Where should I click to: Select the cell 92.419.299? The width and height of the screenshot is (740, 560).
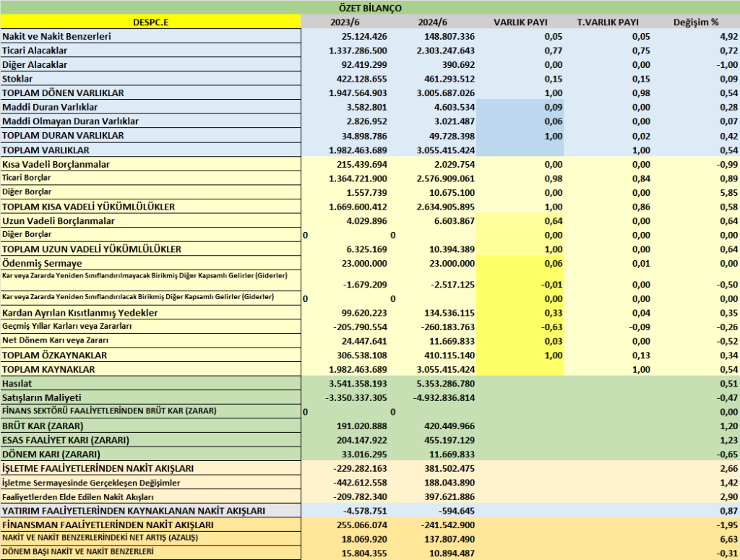pos(363,64)
